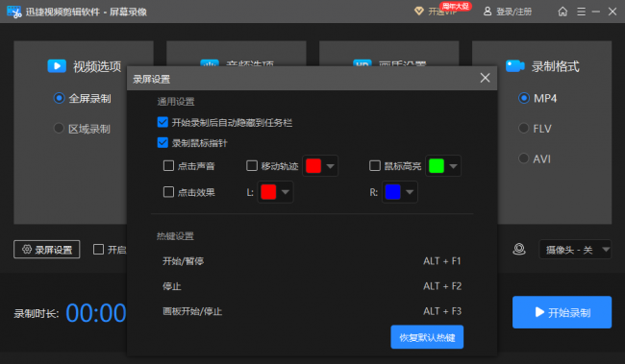This screenshot has width=625, height=364.
Task: Click the HD quality settings icon
Action: pyautogui.click(x=362, y=63)
